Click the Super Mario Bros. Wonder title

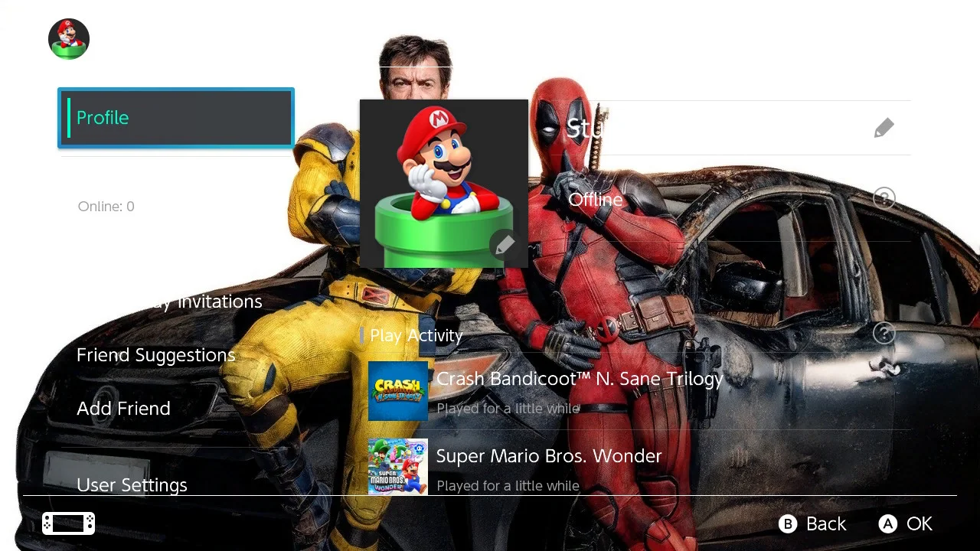[x=549, y=456]
